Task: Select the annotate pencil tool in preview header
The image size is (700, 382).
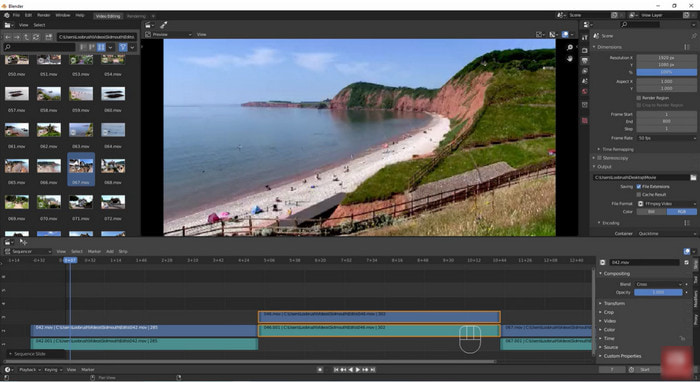Action: coord(164,25)
